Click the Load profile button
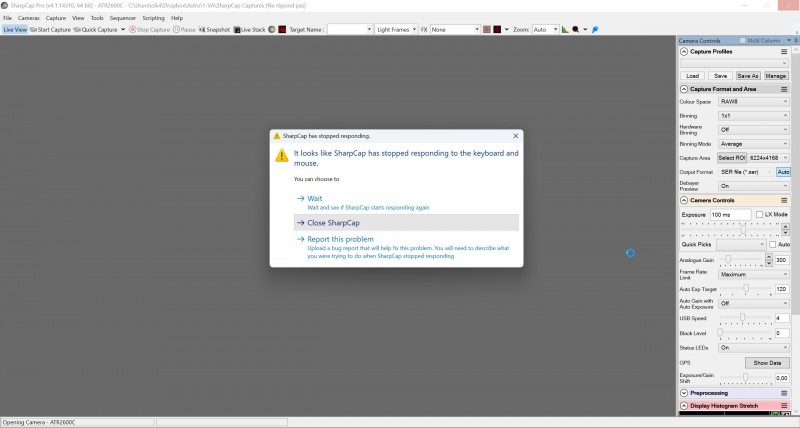 click(692, 75)
